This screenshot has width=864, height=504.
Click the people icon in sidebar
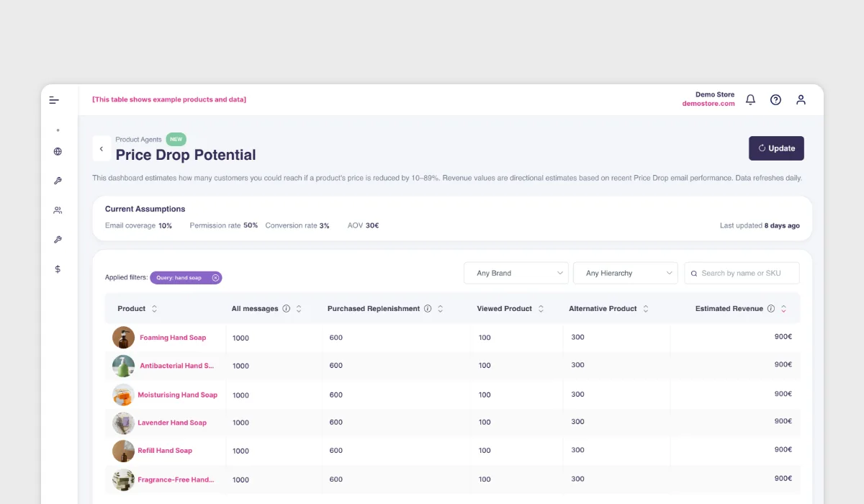pyautogui.click(x=58, y=210)
